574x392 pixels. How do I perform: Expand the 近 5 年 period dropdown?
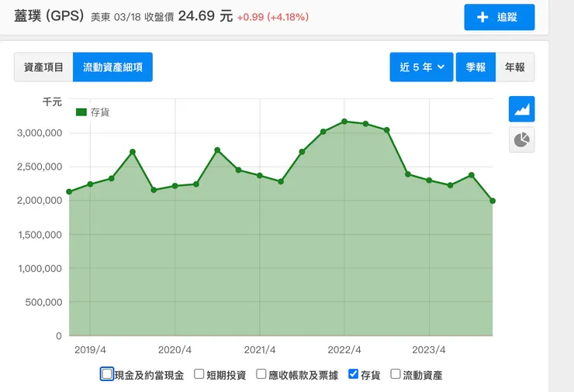pyautogui.click(x=421, y=67)
